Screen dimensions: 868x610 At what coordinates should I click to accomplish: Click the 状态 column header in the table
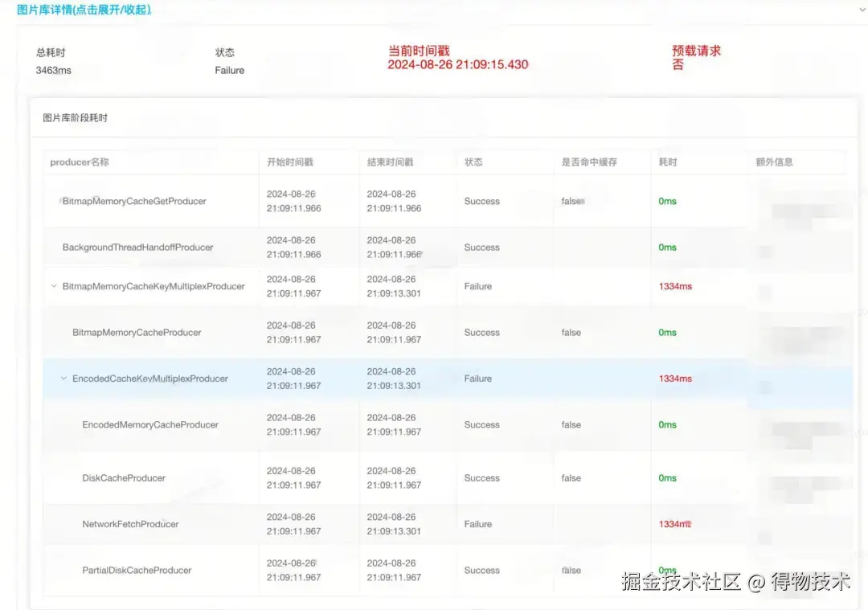point(473,162)
